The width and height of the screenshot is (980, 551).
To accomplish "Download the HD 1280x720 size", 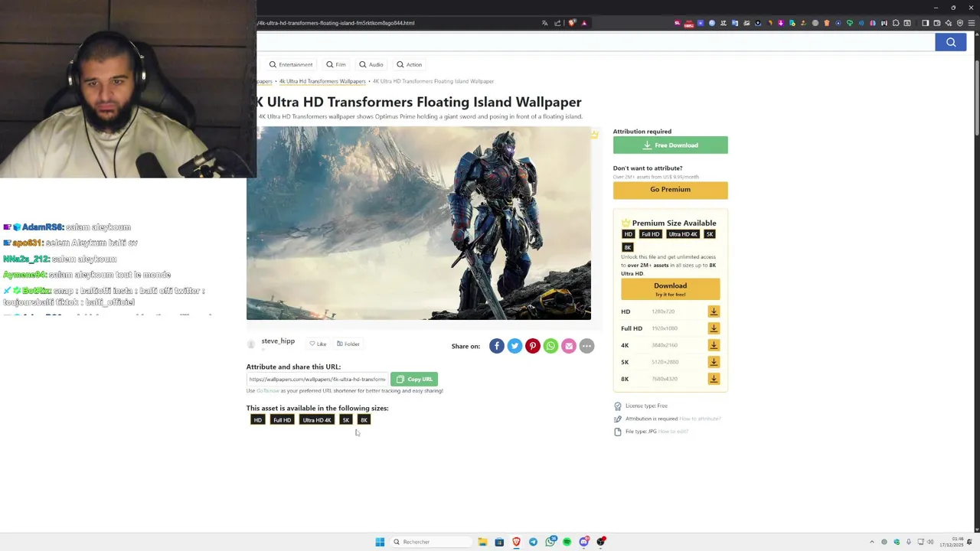I will pyautogui.click(x=714, y=311).
